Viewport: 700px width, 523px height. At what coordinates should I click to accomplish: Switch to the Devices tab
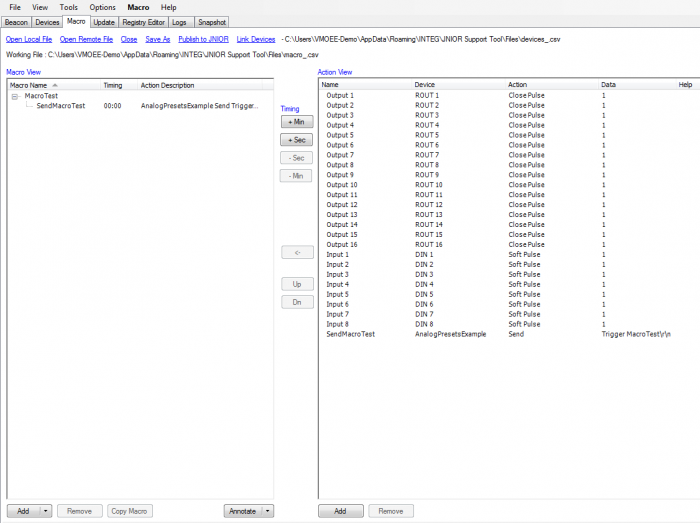pyautogui.click(x=47, y=22)
